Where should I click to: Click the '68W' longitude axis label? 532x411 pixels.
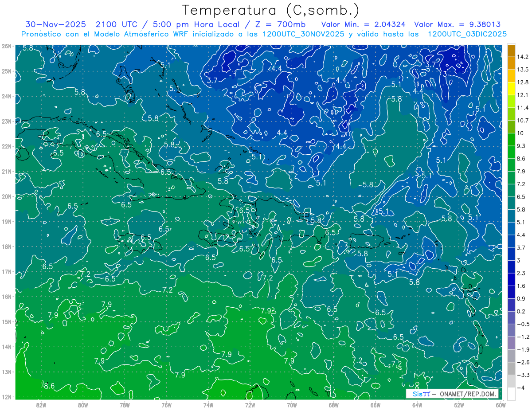pos(334,405)
